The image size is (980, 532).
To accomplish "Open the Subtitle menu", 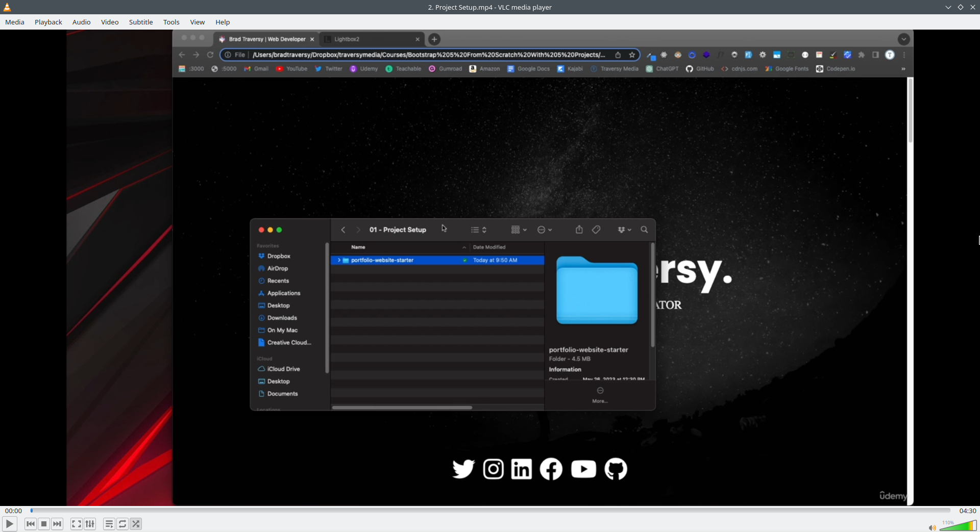I will [x=141, y=22].
